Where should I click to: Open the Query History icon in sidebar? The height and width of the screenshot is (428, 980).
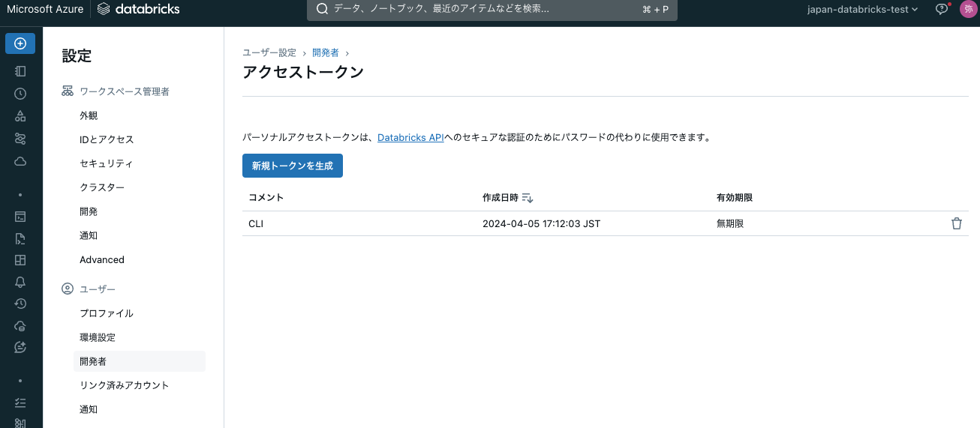(20, 304)
